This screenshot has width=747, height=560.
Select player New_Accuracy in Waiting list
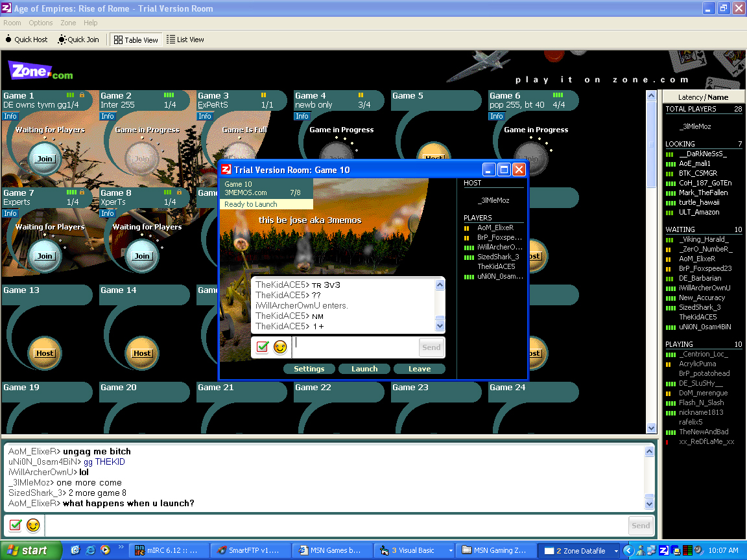coord(702,297)
